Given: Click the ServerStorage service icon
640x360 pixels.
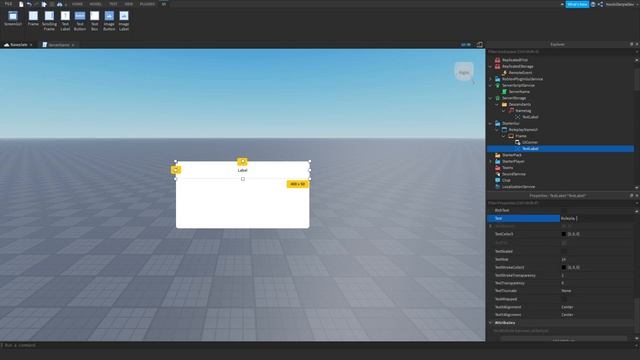Looking at the screenshot, I should (498, 98).
